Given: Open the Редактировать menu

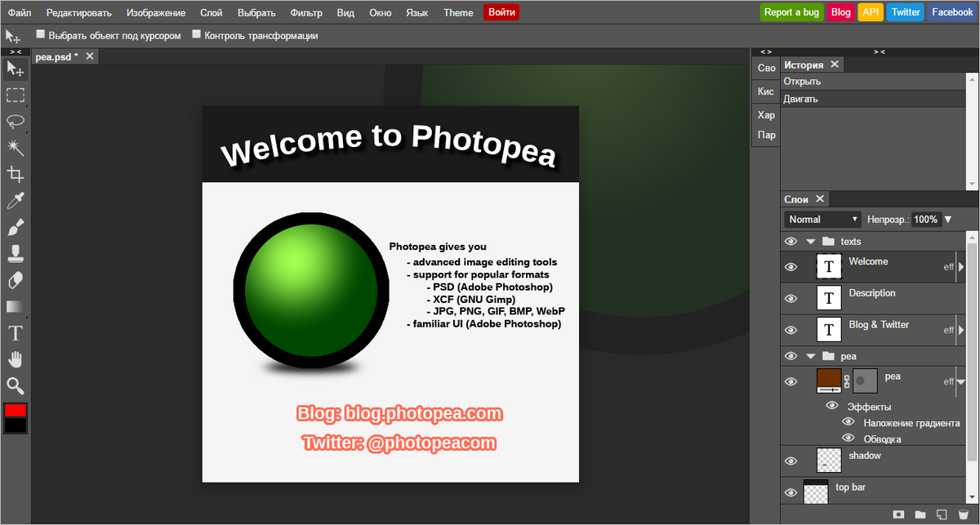Looking at the screenshot, I should point(79,12).
